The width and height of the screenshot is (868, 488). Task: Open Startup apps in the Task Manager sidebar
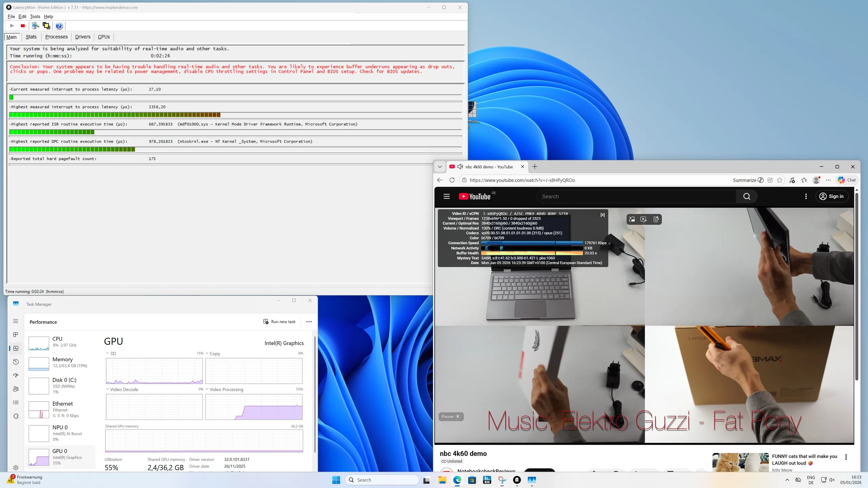(x=16, y=375)
